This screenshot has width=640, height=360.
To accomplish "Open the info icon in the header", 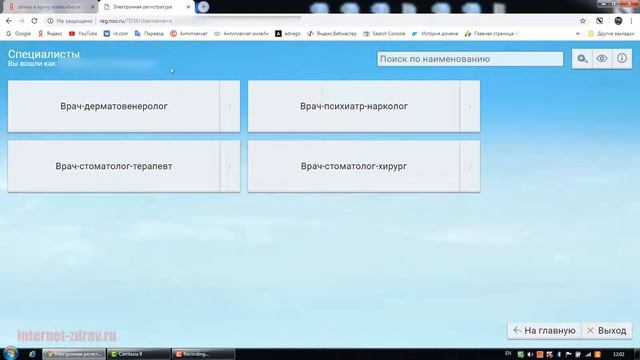I will (x=622, y=59).
